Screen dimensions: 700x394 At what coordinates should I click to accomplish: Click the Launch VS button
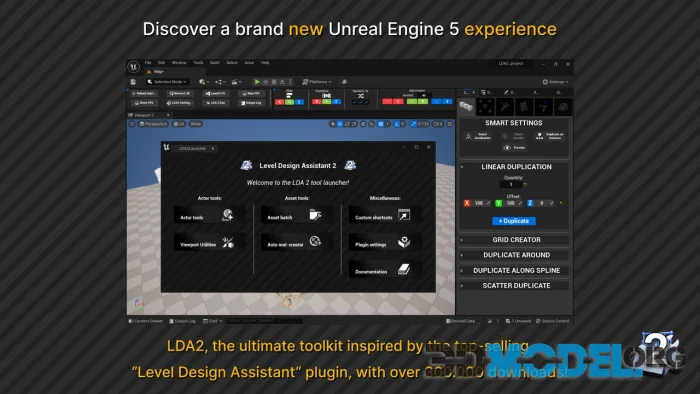[x=216, y=94]
